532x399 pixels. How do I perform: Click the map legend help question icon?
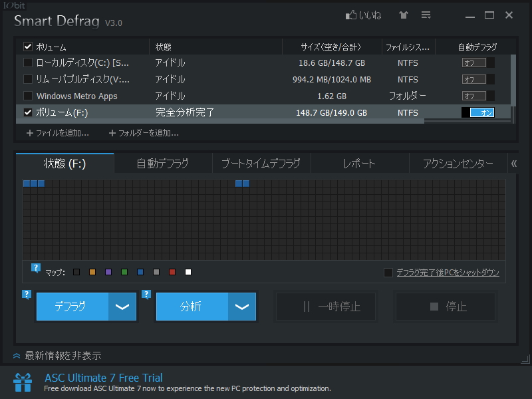click(x=36, y=268)
